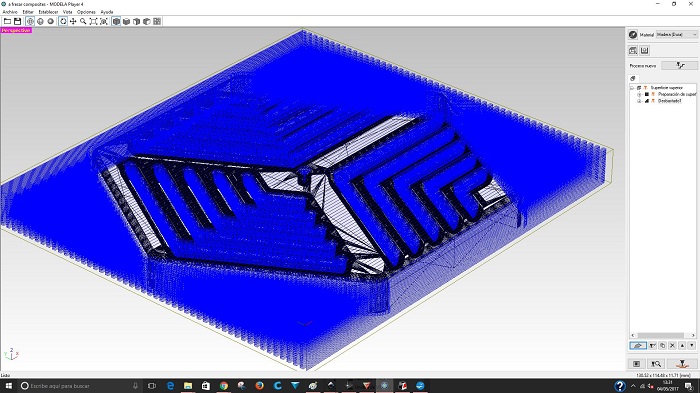Viewport: 700px width, 393px height.
Task: Click the scrollbar left arrow
Action: coord(633,335)
